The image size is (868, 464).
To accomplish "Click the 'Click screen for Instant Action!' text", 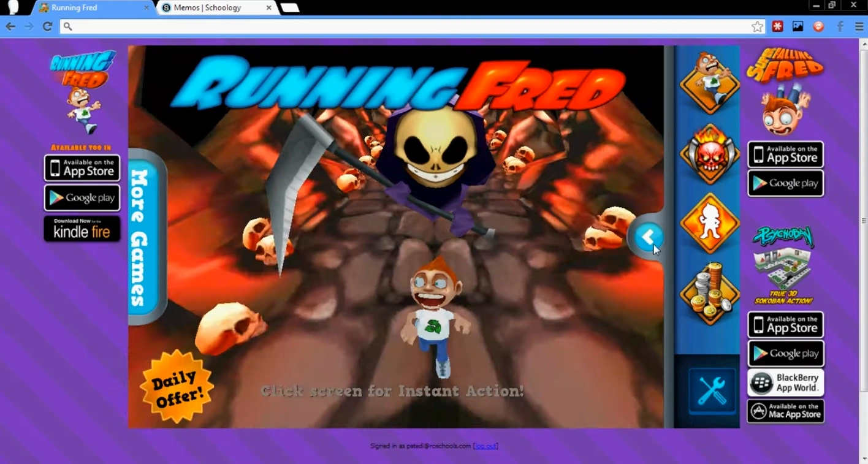I will coord(392,391).
